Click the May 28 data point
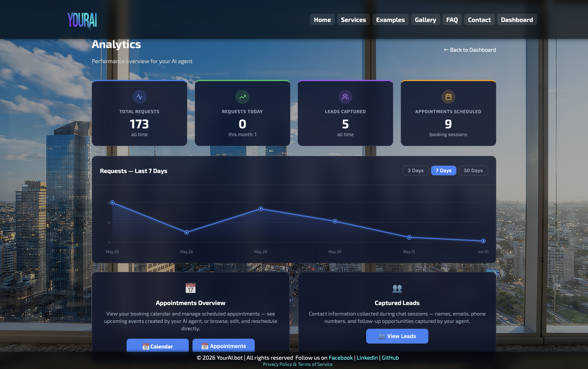 (x=186, y=232)
